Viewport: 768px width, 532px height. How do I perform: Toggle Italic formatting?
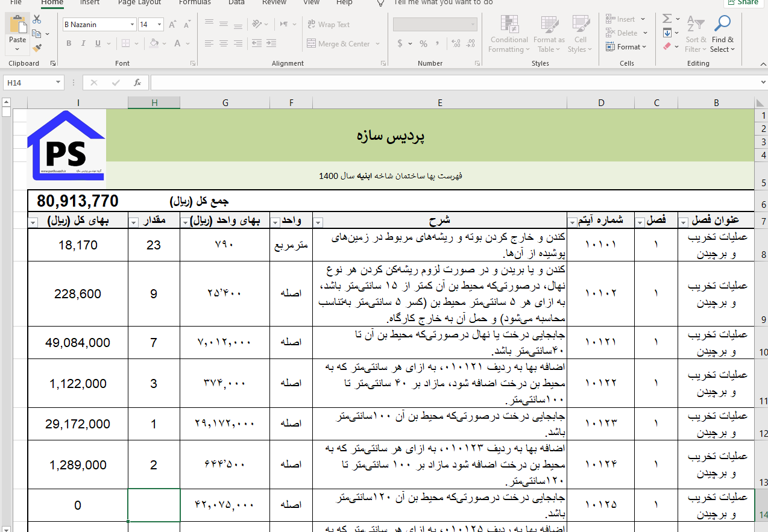click(83, 43)
